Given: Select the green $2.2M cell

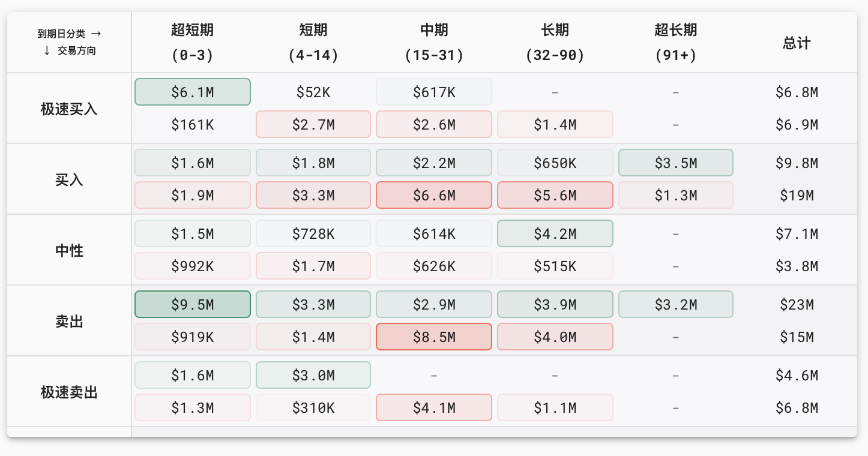Looking at the screenshot, I should coord(434,163).
